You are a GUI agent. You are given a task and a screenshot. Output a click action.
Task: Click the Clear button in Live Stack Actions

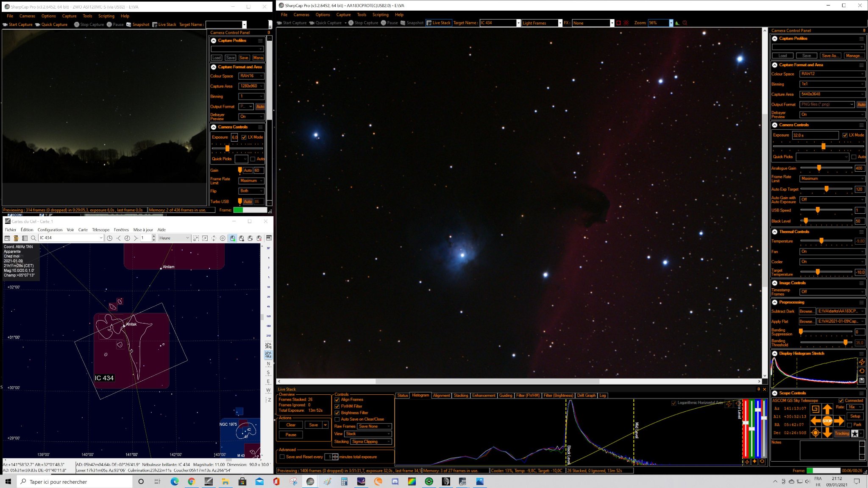point(291,425)
